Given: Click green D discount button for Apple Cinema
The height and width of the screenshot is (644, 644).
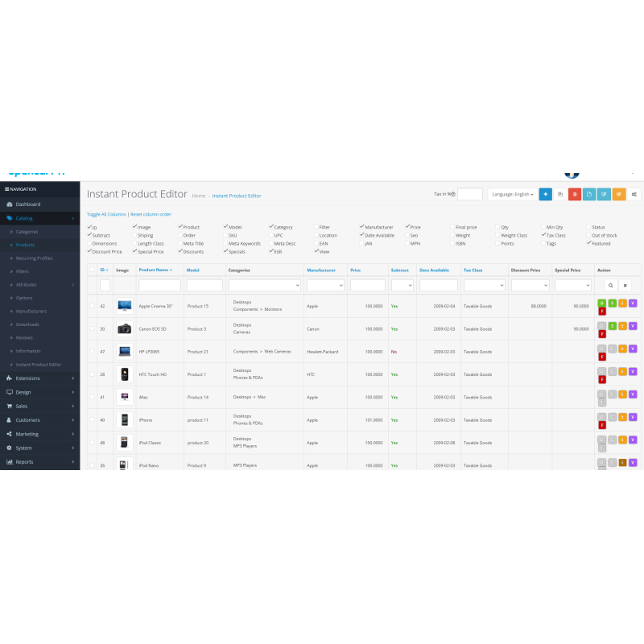Looking at the screenshot, I should tap(601, 303).
